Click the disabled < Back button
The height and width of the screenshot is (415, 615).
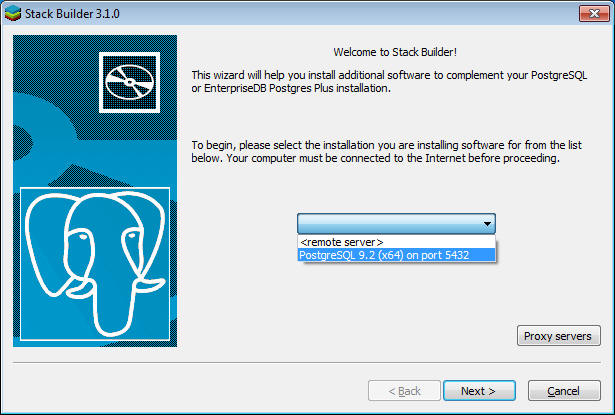pos(404,391)
